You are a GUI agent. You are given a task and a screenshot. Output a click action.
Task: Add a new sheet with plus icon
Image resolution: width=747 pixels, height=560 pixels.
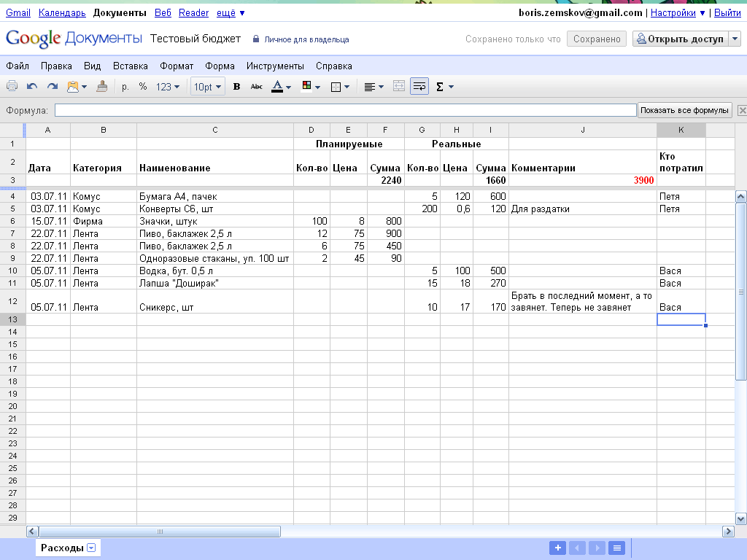coord(557,548)
